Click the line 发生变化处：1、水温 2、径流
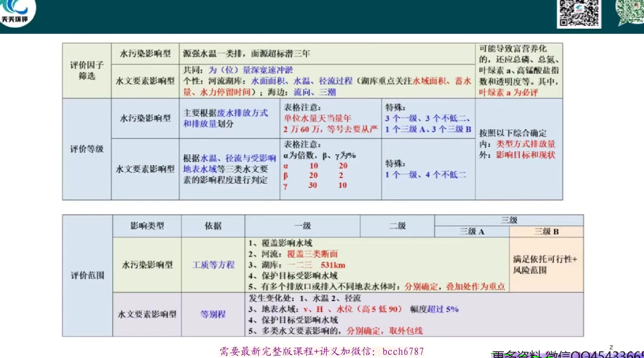This screenshot has height=358, width=644. [305, 298]
